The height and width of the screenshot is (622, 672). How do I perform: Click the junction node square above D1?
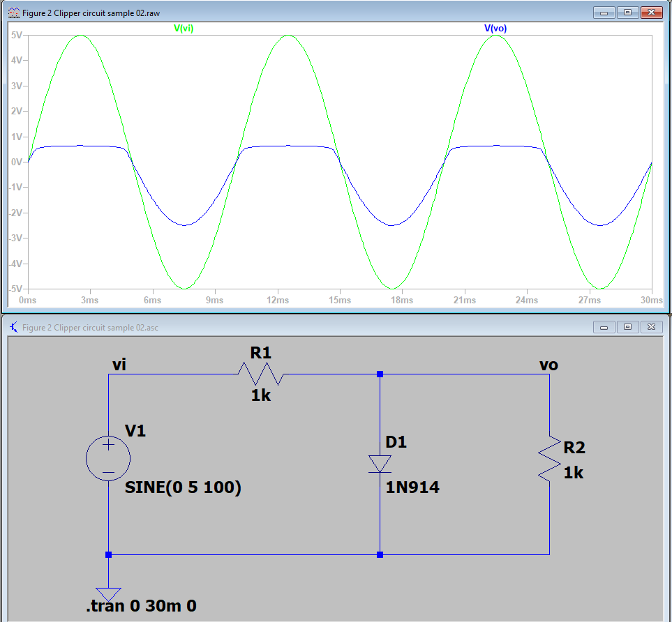click(380, 374)
